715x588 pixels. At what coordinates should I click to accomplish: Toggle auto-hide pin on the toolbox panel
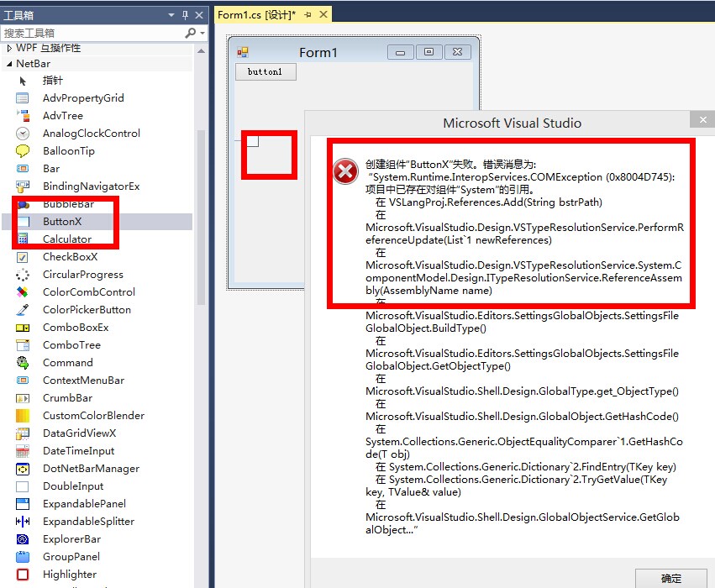click(x=185, y=15)
